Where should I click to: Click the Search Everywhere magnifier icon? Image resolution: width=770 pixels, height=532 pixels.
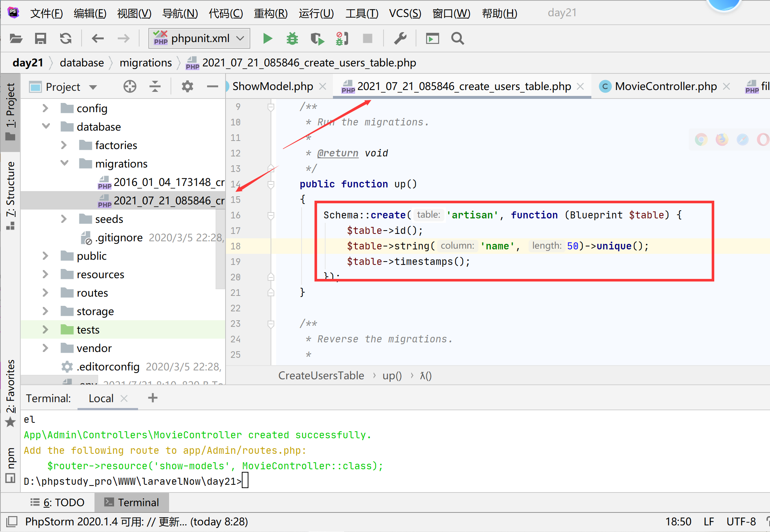tap(457, 38)
